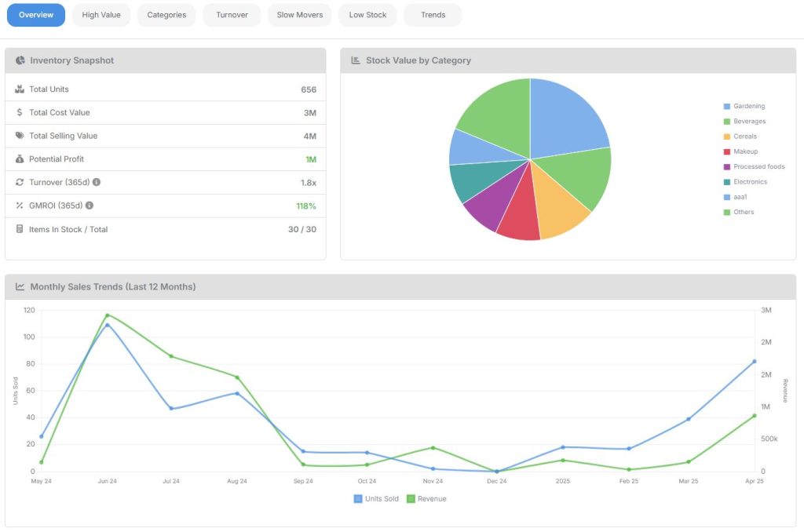Image resolution: width=804 pixels, height=532 pixels.
Task: Switch to the Overview tab
Action: pos(35,15)
